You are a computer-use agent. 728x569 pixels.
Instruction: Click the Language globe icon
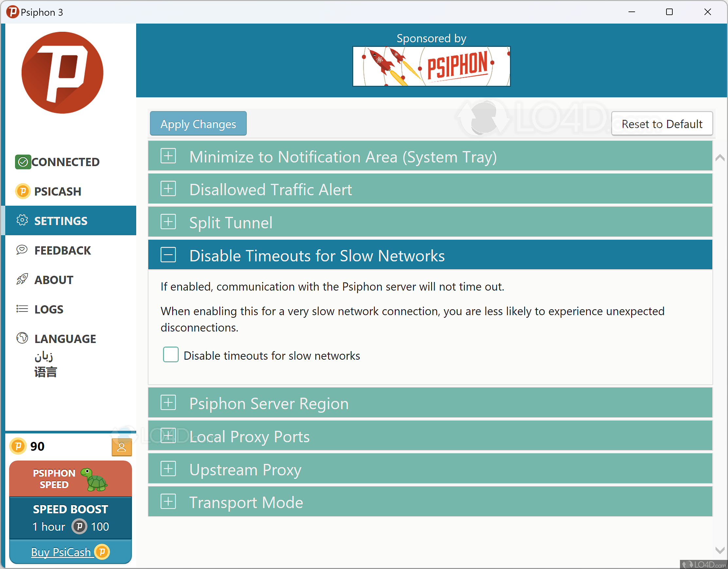point(22,338)
